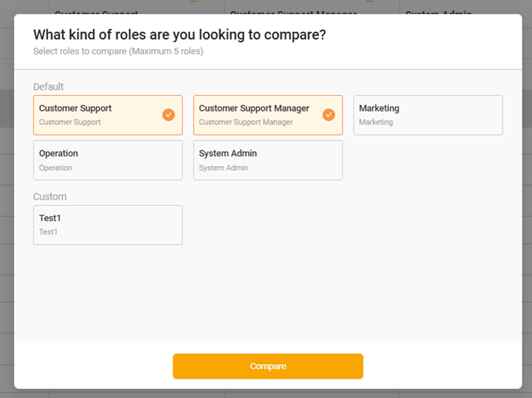The height and width of the screenshot is (398, 532).
Task: Click the dialog title 'What kind of roles'
Action: [180, 34]
